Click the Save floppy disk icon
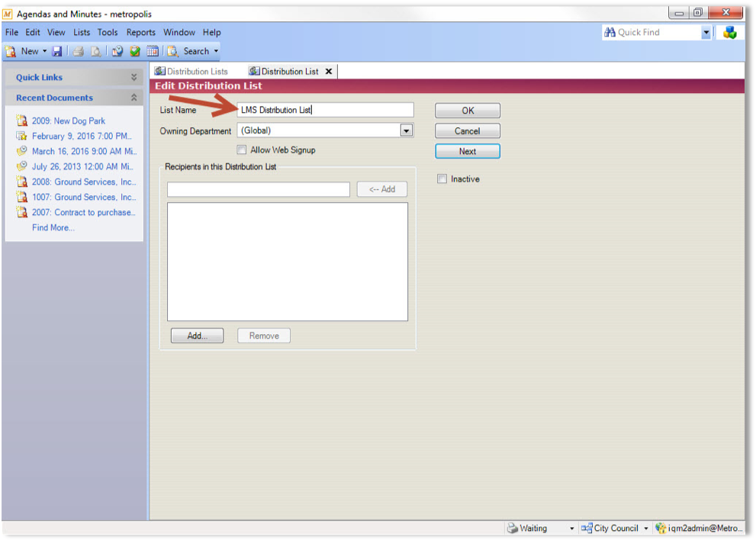The image size is (756, 540). (57, 51)
